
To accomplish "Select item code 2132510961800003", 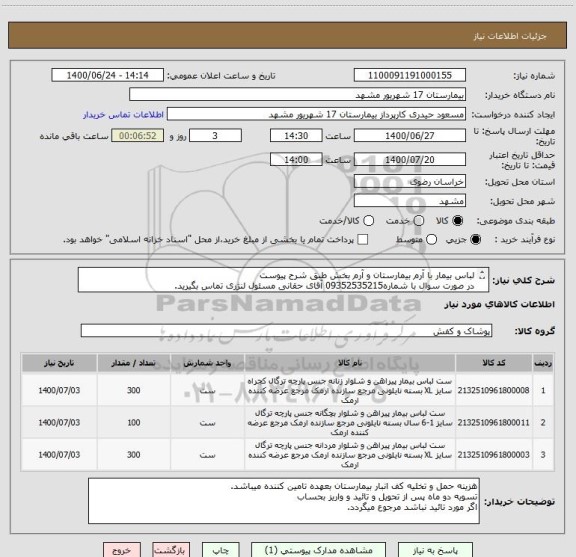I will point(493,454).
